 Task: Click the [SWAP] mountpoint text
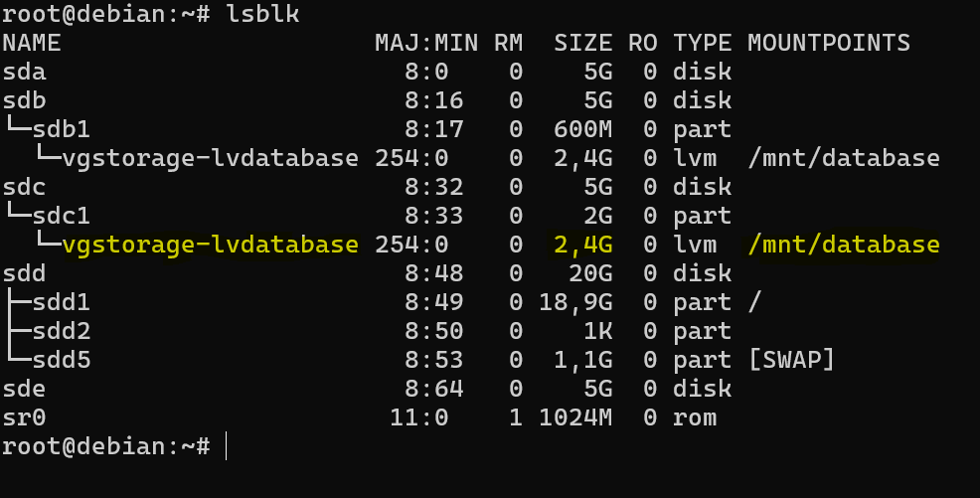click(791, 360)
